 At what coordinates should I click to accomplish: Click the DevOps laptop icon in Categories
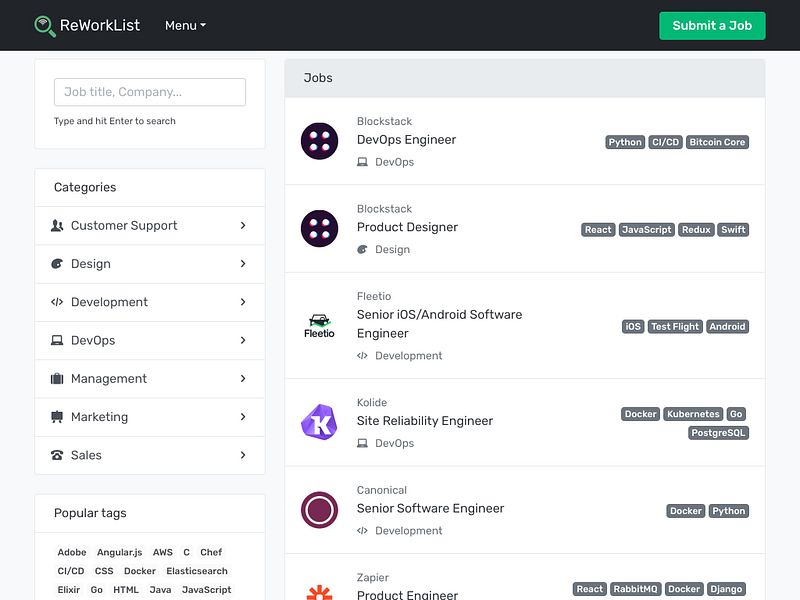pos(57,340)
